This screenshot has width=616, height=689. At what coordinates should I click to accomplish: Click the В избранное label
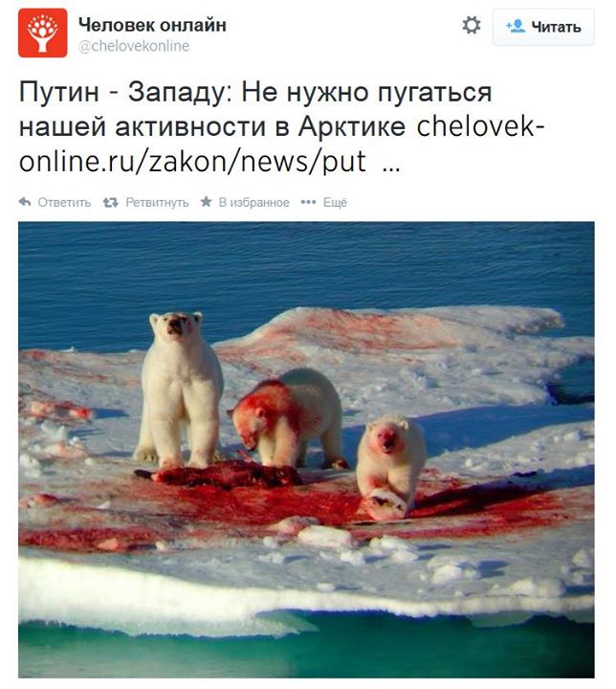254,203
